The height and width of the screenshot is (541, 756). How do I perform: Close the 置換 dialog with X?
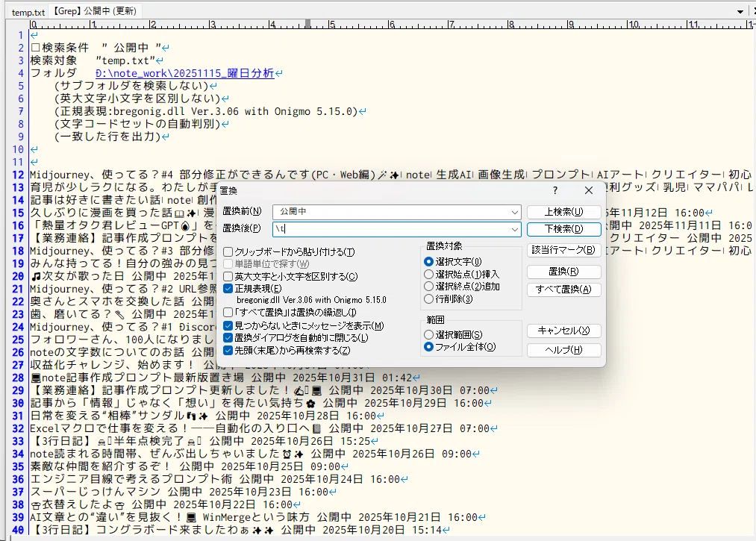click(589, 190)
